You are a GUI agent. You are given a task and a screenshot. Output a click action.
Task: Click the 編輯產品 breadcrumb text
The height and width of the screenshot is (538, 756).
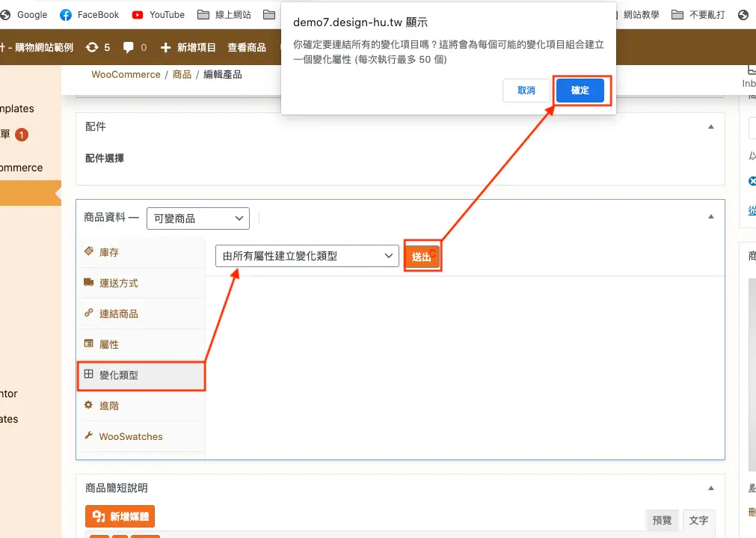pyautogui.click(x=222, y=74)
